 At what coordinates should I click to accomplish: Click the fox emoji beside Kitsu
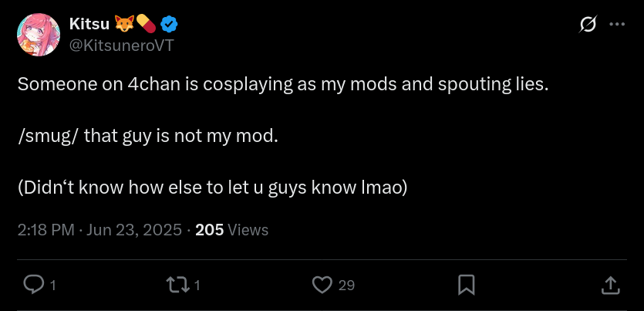123,25
